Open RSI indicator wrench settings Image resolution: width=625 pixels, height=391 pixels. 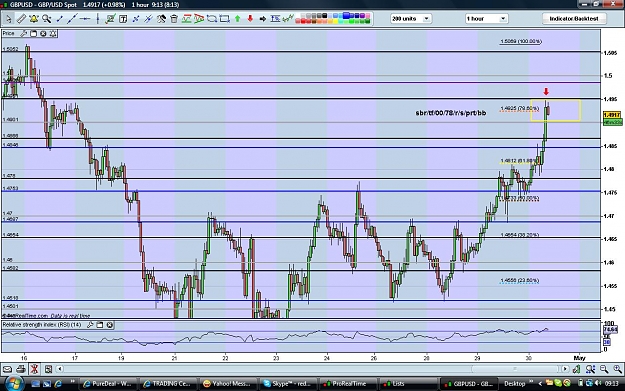(90, 325)
